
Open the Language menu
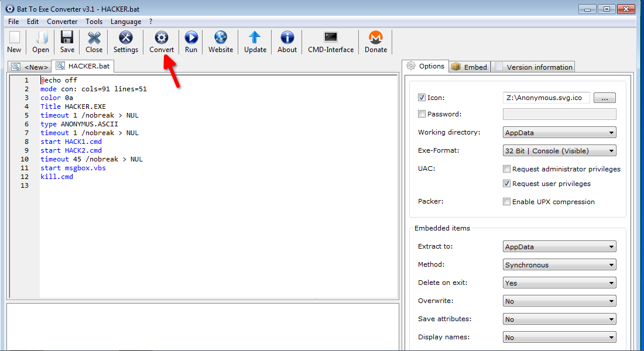coord(126,21)
